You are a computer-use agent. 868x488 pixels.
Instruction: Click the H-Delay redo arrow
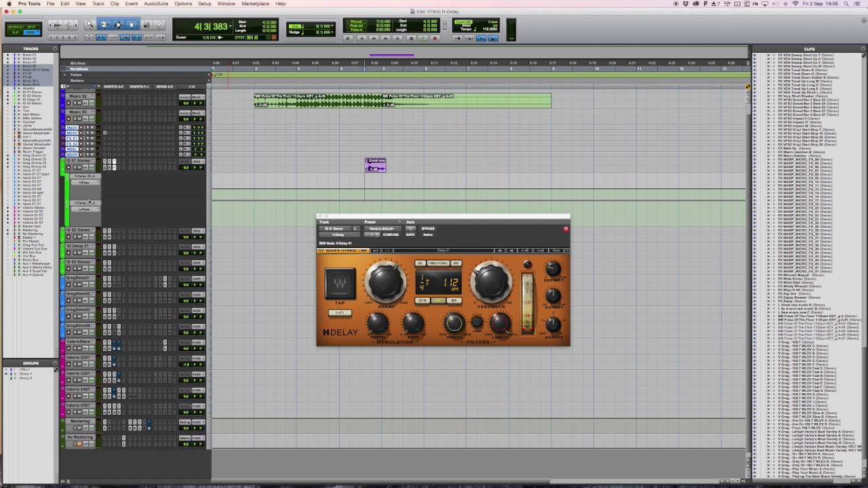pos(387,251)
